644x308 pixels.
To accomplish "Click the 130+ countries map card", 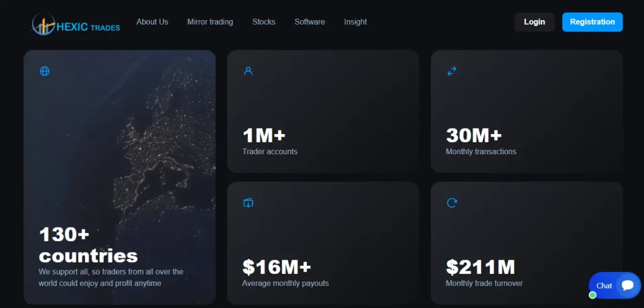I will tap(119, 177).
